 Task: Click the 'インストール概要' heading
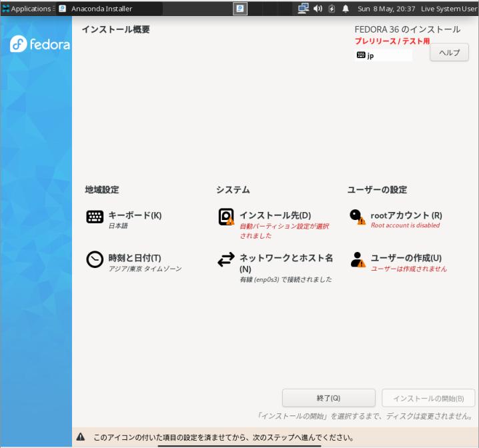click(116, 29)
